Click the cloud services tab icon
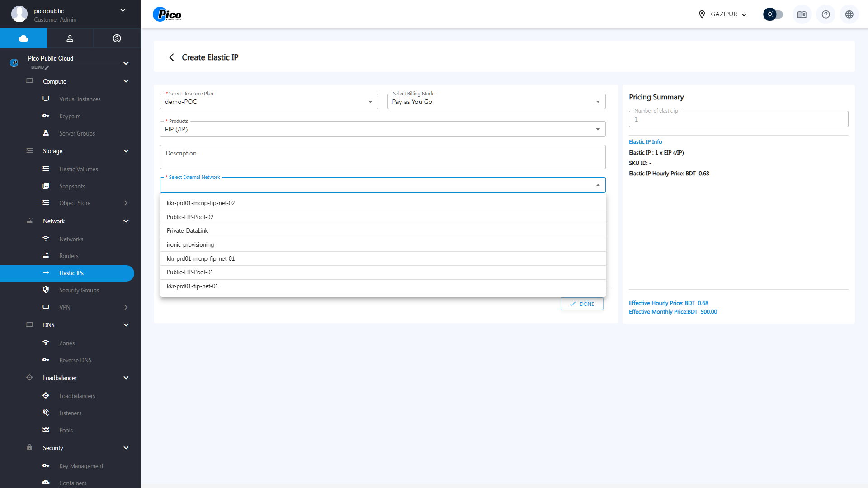 coord(24,38)
